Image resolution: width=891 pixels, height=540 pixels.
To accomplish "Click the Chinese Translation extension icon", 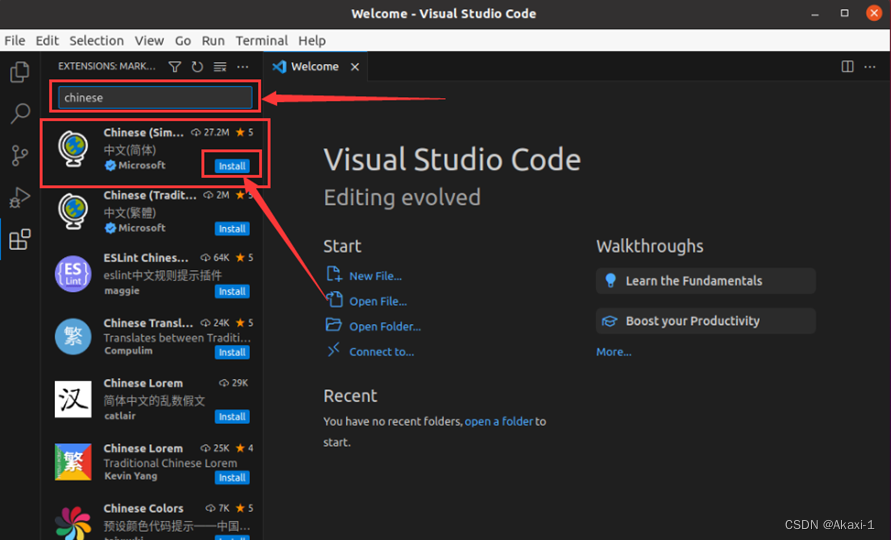I will 73,337.
